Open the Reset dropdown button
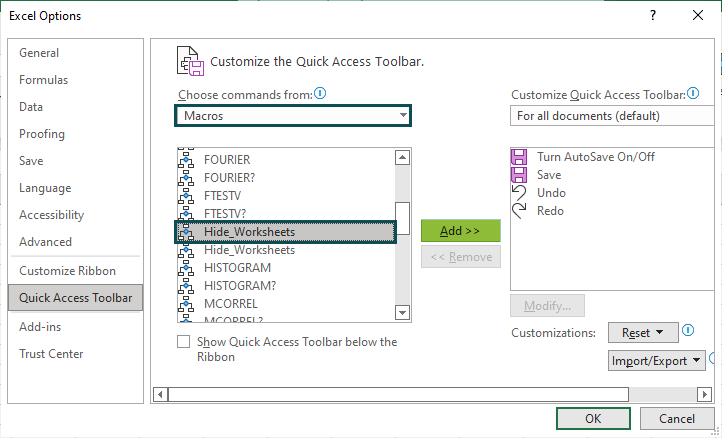This screenshot has width=722, height=438. (x=643, y=333)
